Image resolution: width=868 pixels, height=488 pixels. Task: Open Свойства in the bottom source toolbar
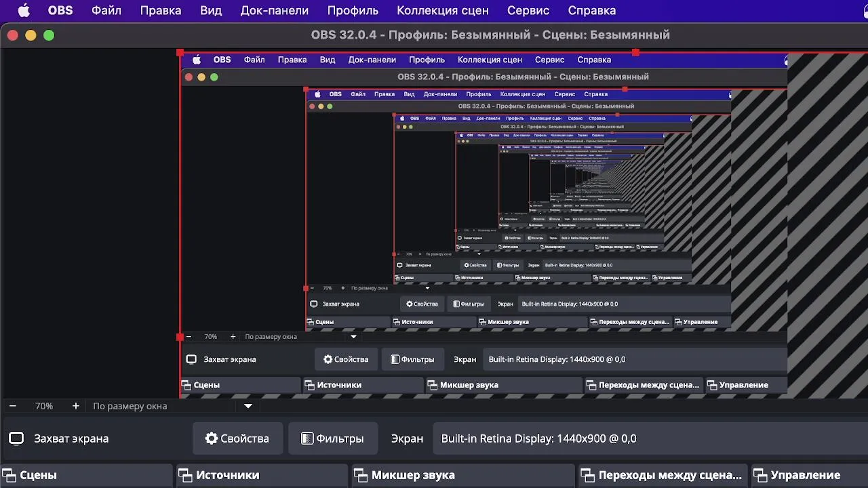[237, 439]
